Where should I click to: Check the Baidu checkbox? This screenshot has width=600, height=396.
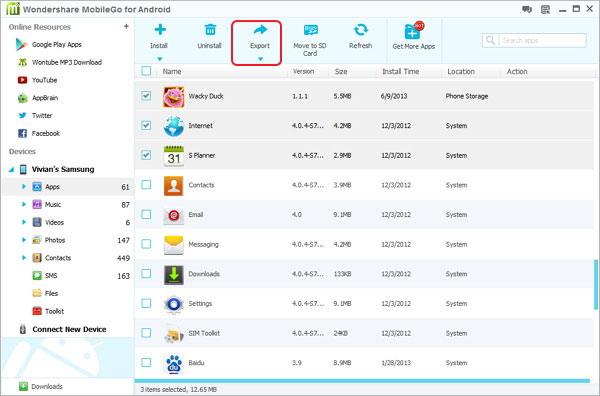point(146,363)
